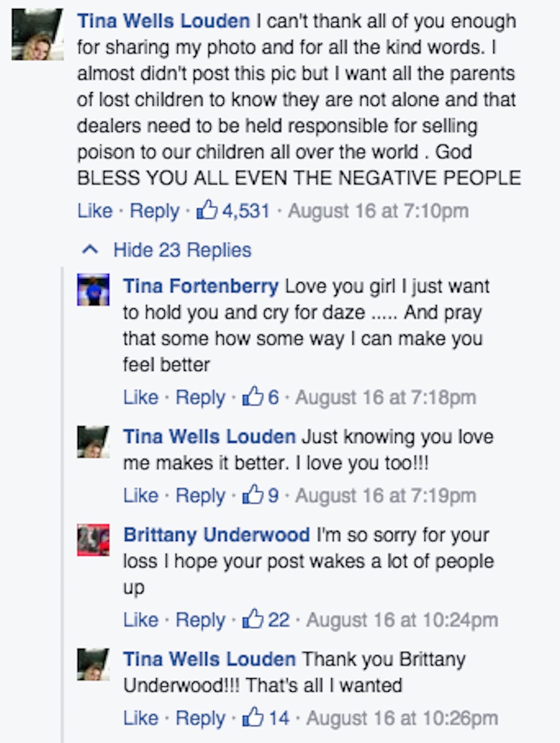
Task: Click thumbs-up icon with 6 likes
Action: (x=253, y=397)
